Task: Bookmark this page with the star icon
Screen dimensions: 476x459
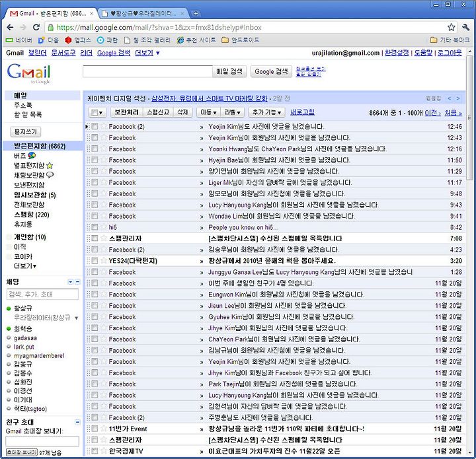Action: click(451, 27)
